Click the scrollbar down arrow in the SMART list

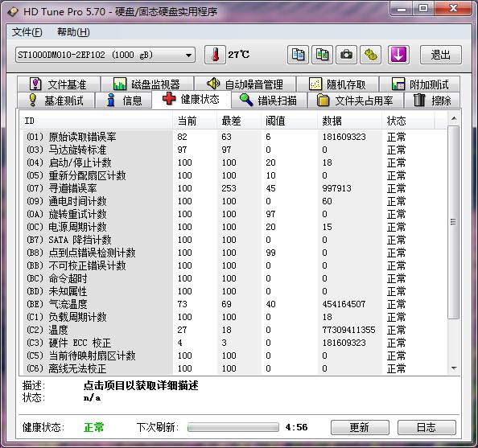[x=454, y=368]
